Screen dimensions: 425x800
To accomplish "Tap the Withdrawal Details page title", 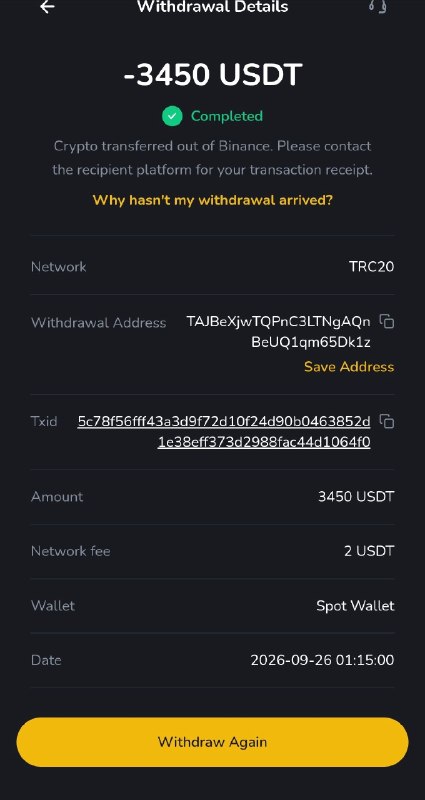I will click(x=212, y=7).
